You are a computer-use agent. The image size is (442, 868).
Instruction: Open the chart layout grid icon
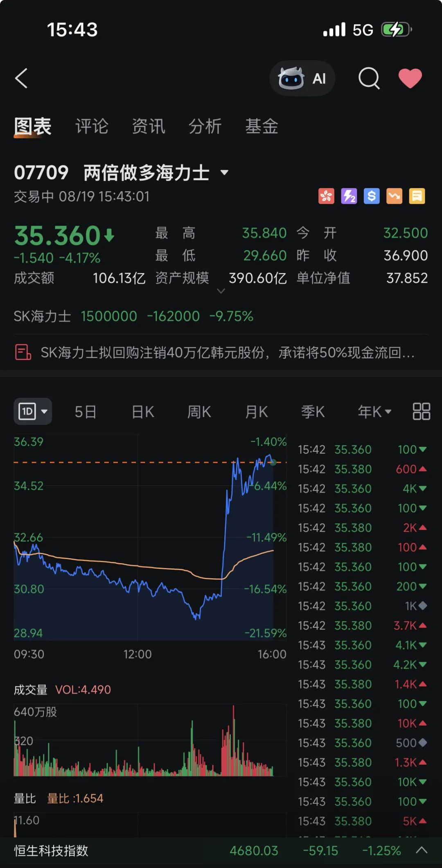(x=421, y=411)
